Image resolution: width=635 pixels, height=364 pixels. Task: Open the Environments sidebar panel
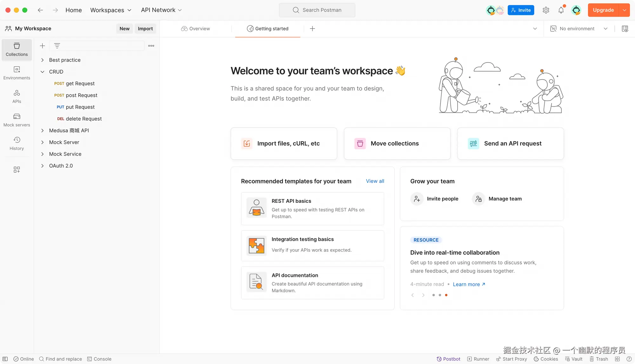[17, 73]
